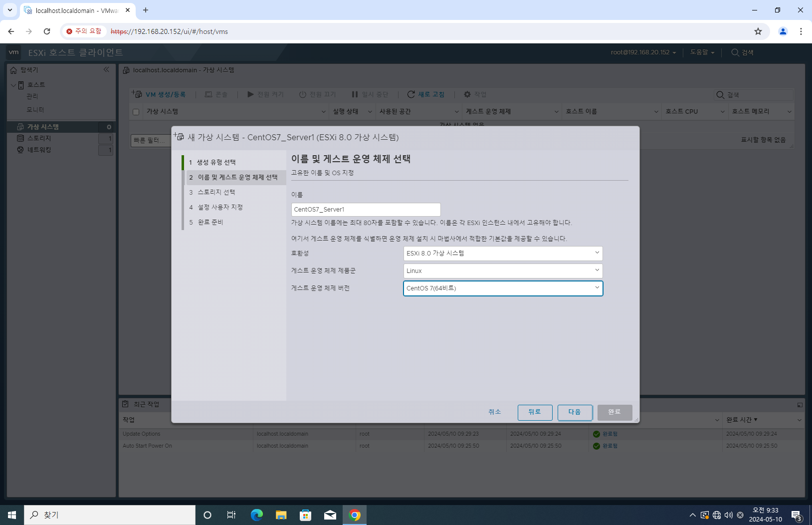Image resolution: width=812 pixels, height=525 pixels.
Task: Open the Windows Start menu
Action: (12, 515)
